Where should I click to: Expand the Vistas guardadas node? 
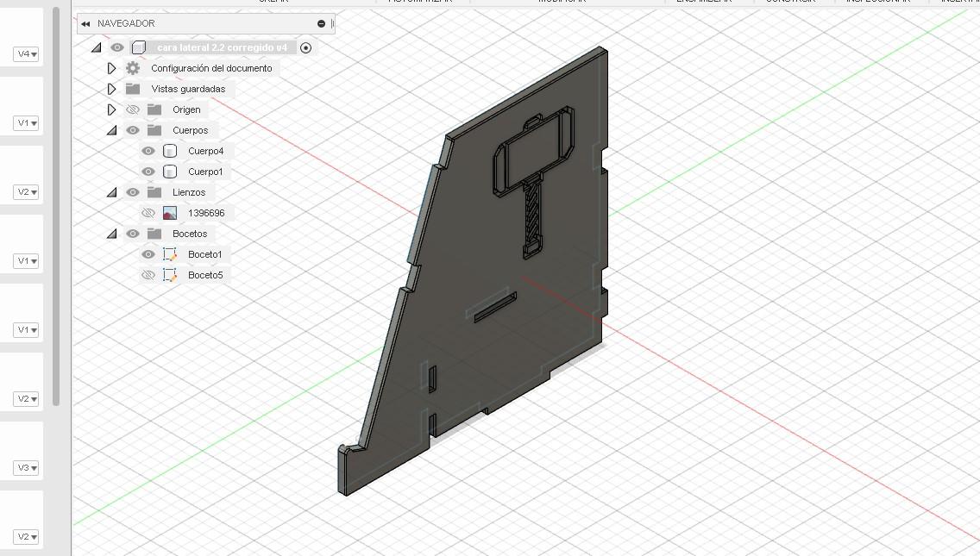point(111,89)
